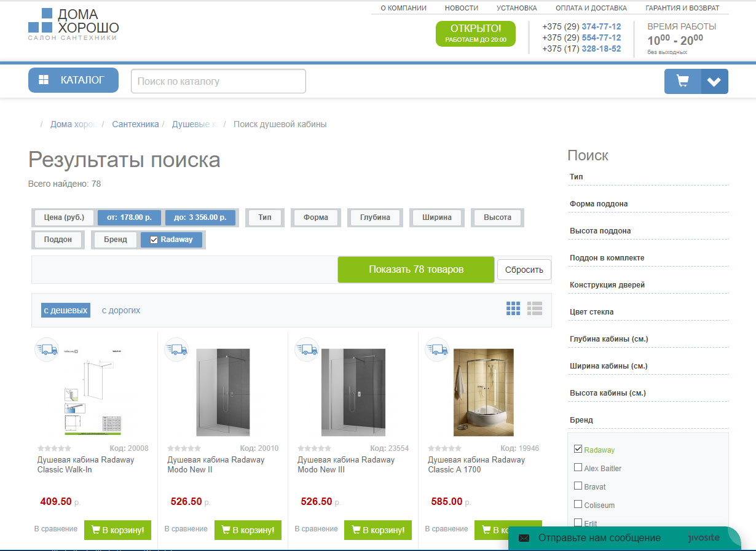Open the Высота filter dropdown

coord(497,217)
